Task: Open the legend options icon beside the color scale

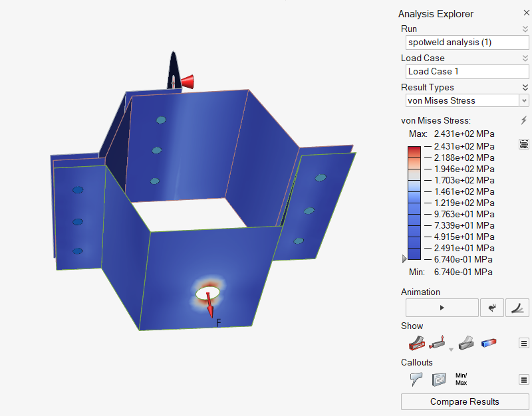Action: [x=524, y=144]
